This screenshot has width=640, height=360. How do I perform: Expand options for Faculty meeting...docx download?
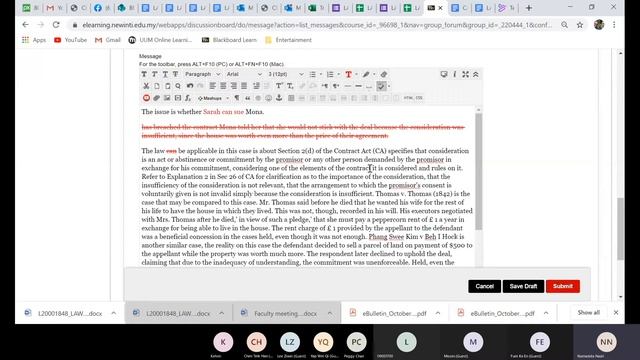[x=329, y=313]
